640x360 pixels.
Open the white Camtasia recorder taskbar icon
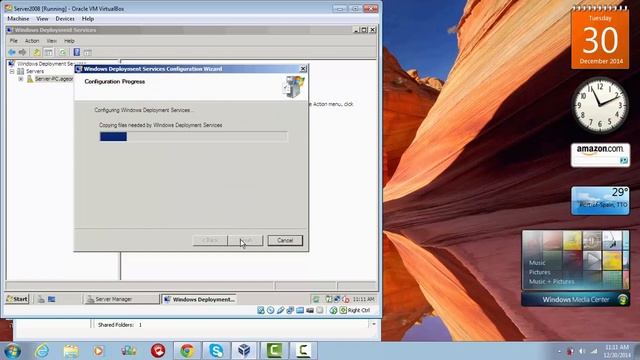[303, 351]
